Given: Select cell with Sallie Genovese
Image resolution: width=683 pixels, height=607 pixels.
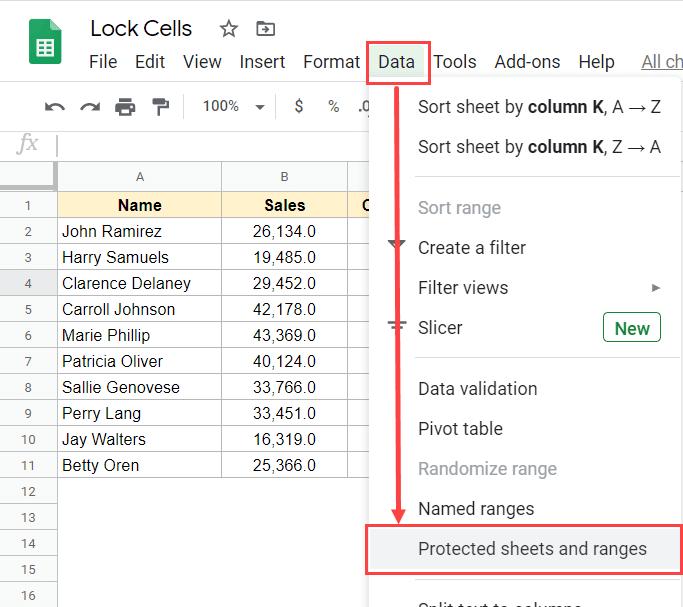Looking at the screenshot, I should pyautogui.click(x=139, y=387).
